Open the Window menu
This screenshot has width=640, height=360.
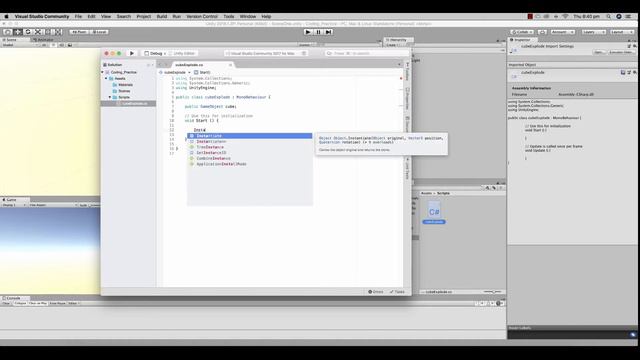click(x=248, y=16)
